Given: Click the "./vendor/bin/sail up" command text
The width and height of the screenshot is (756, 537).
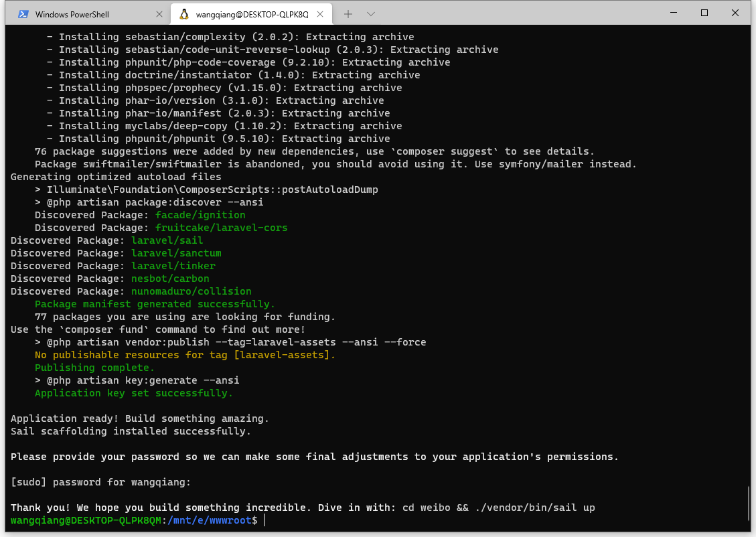Looking at the screenshot, I should 535,508.
